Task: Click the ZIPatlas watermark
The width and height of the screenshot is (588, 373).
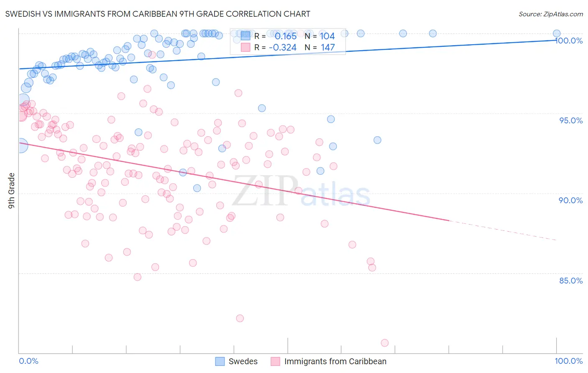Action: 301,191
